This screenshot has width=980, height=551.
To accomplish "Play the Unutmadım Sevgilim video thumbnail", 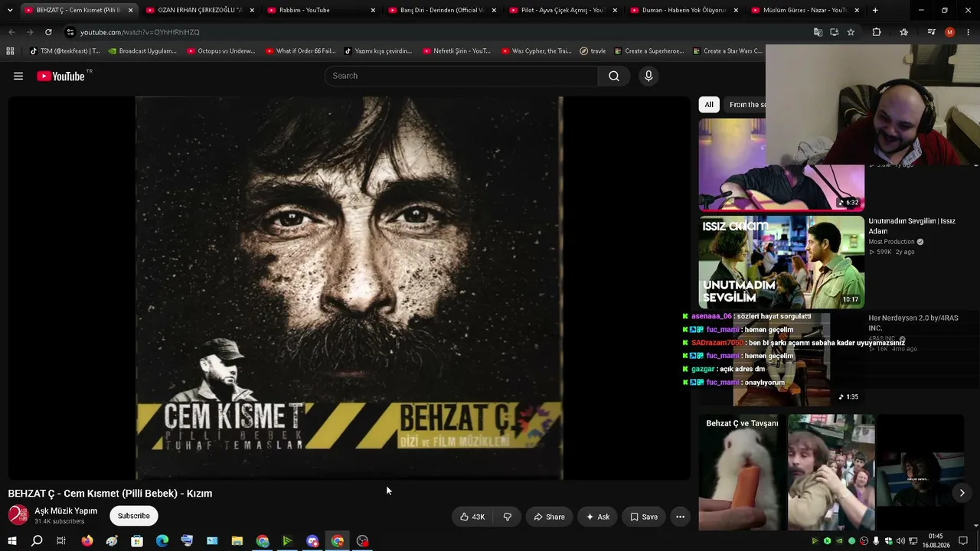I will (782, 262).
